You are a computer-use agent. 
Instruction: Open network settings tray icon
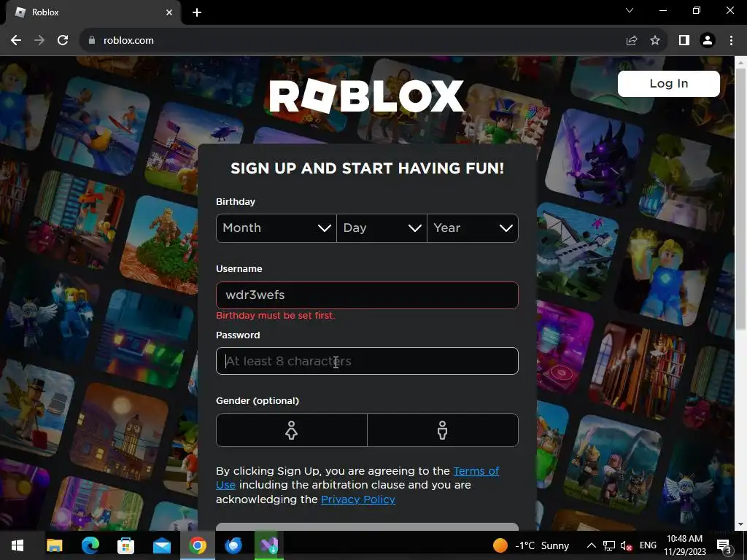pyautogui.click(x=609, y=545)
